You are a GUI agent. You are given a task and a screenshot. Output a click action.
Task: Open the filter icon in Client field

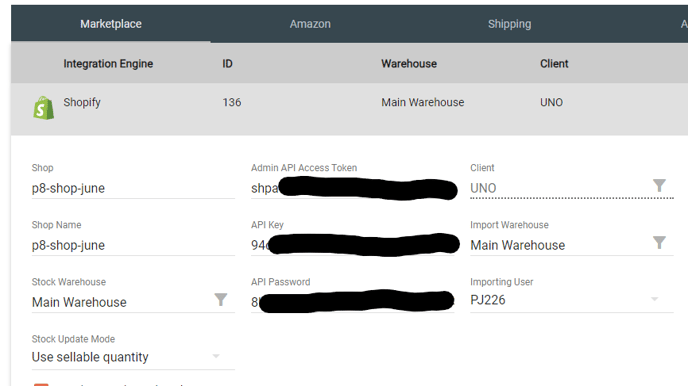coord(659,186)
